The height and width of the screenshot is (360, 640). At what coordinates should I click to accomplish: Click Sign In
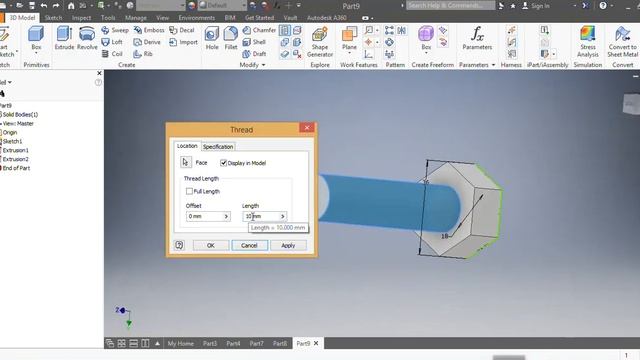tap(536, 6)
